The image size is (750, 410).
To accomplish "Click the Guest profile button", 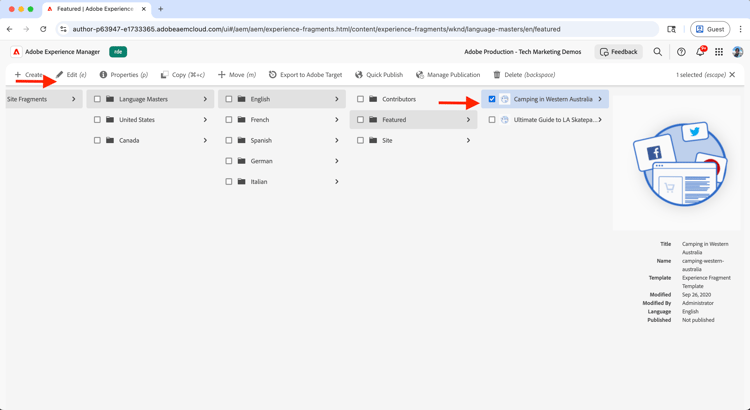I will tap(710, 29).
